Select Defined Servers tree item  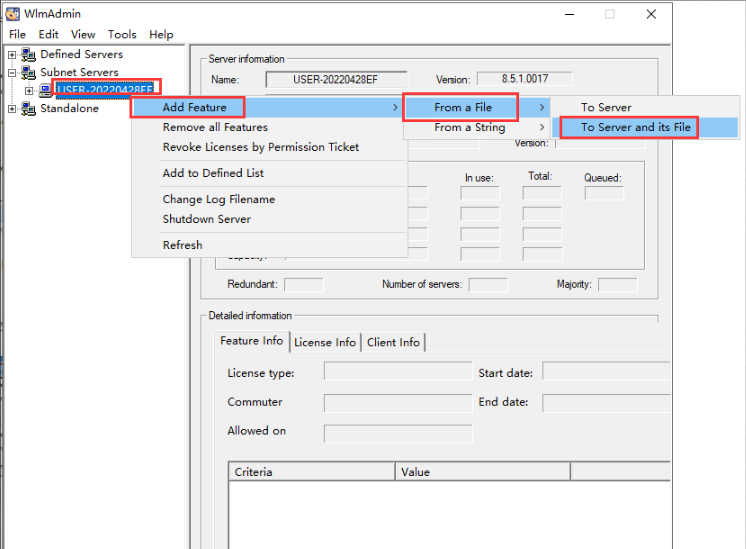coord(81,54)
